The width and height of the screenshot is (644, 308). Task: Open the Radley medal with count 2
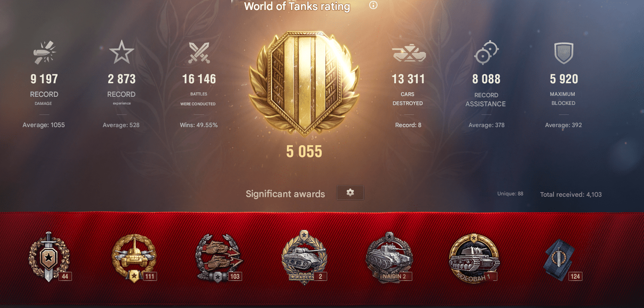304,258
